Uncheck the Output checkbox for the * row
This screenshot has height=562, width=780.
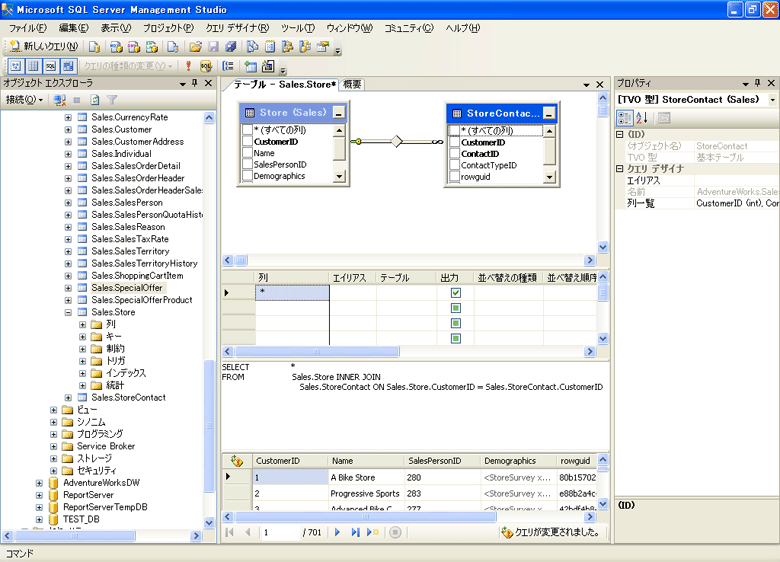pos(456,293)
